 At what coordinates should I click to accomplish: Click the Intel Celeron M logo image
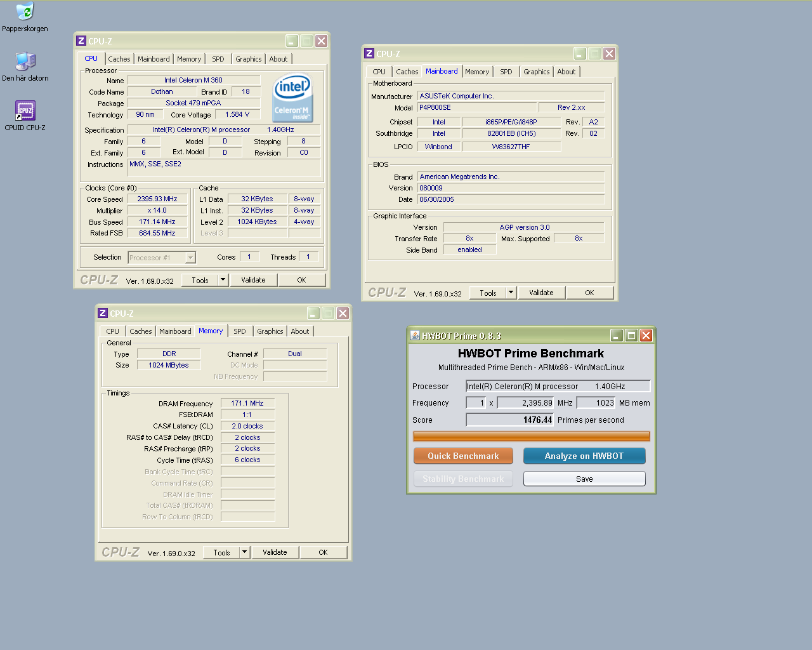pyautogui.click(x=292, y=98)
